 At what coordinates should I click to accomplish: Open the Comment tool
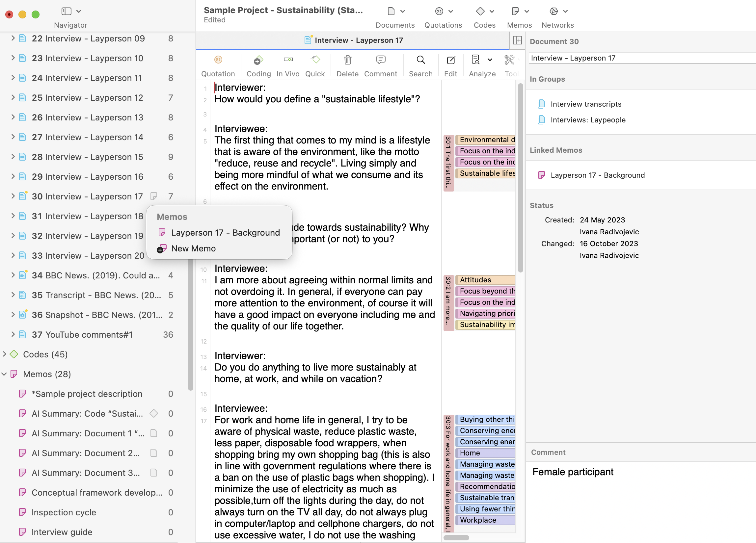pyautogui.click(x=380, y=60)
